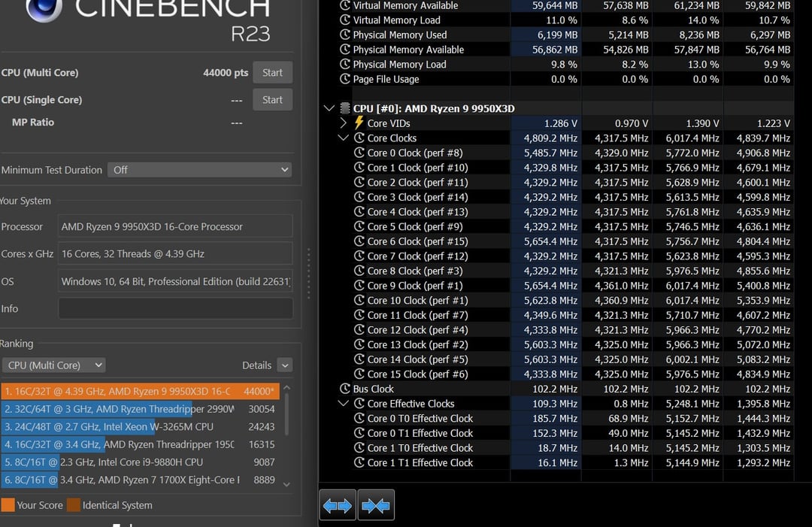Viewport: 812px width, 527px height.
Task: Select the Ryzen 9 9950X3D ranking entry
Action: point(141,392)
